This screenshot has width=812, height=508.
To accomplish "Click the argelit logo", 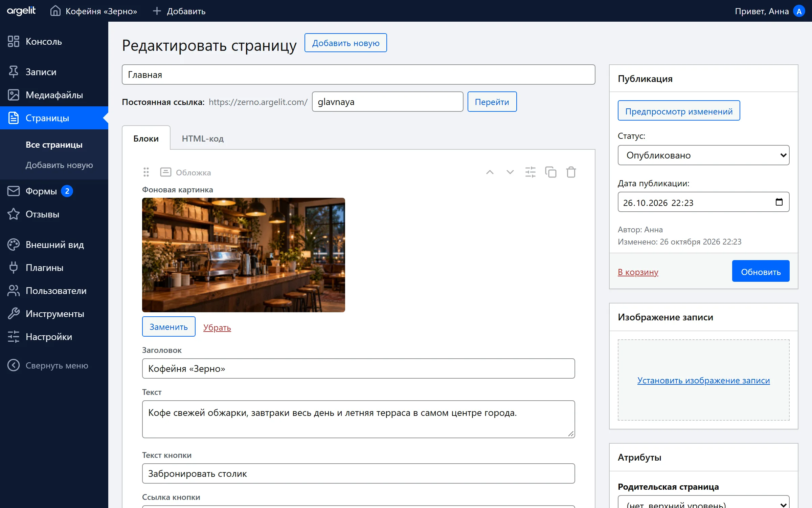I will pyautogui.click(x=21, y=11).
